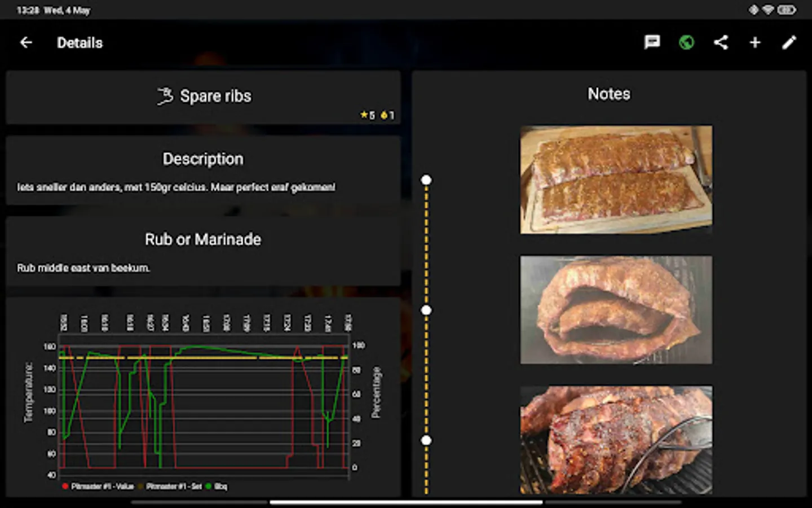Screen dimensions: 812x508
Task: Tap the Description heading
Action: 203,159
